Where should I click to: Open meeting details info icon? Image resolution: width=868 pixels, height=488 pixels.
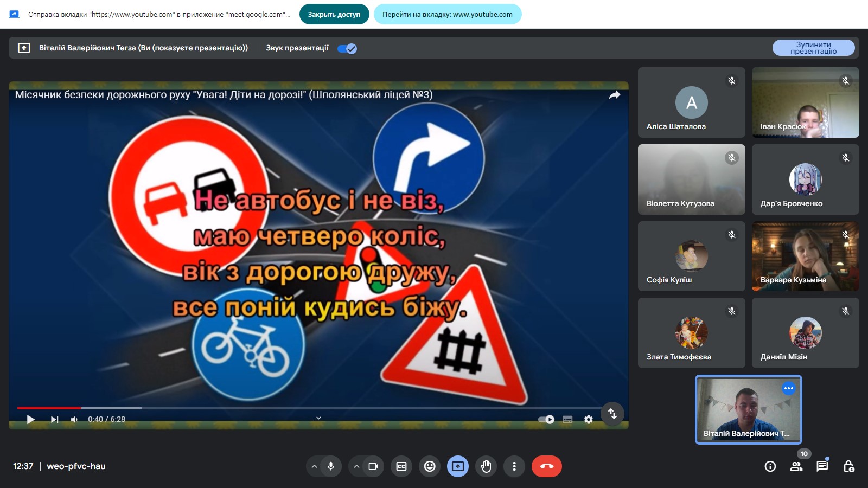point(770,466)
